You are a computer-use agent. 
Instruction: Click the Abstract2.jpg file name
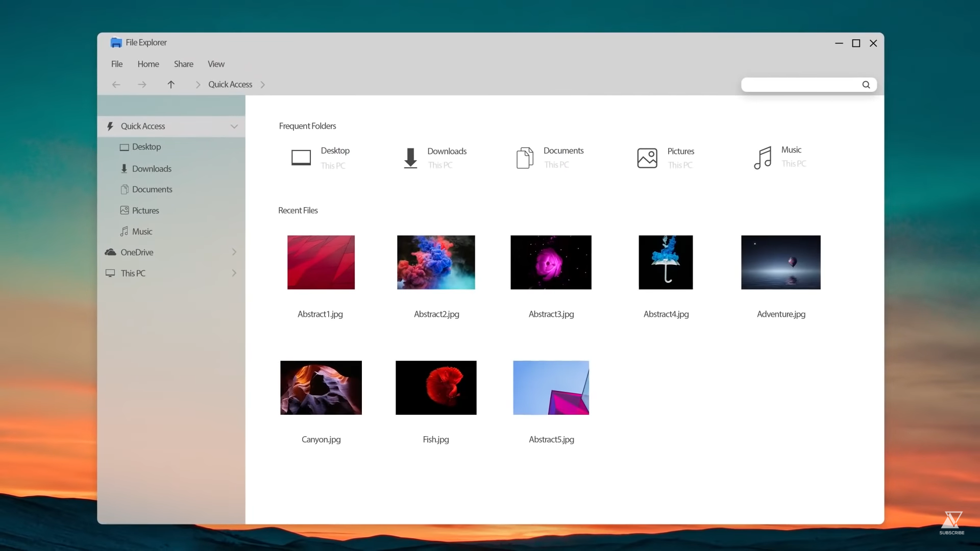pos(436,314)
